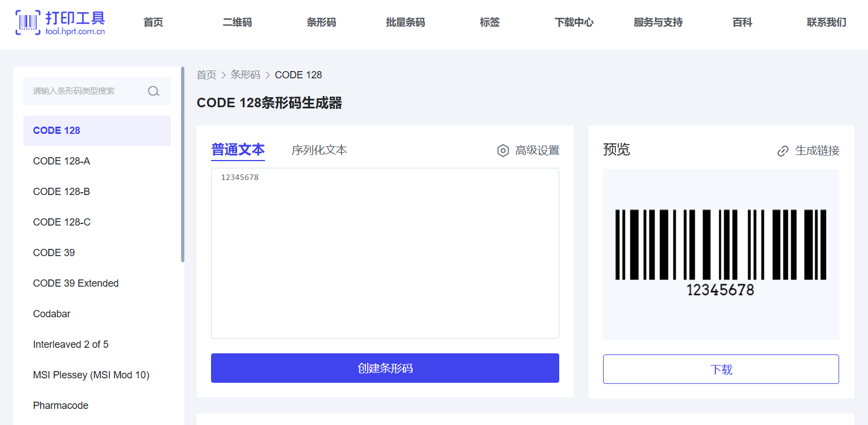Click the 生成链接 link text
868x425 pixels.
[x=817, y=151]
